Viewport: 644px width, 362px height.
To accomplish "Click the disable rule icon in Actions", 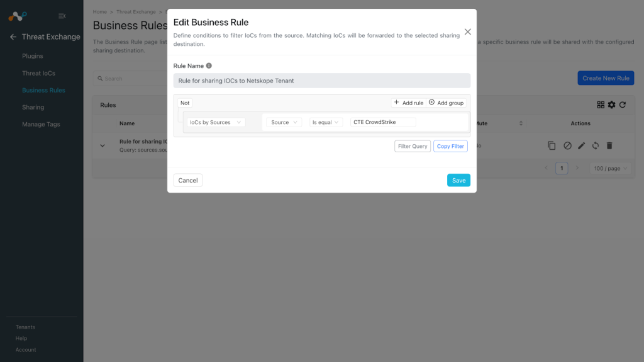I will 567,145.
